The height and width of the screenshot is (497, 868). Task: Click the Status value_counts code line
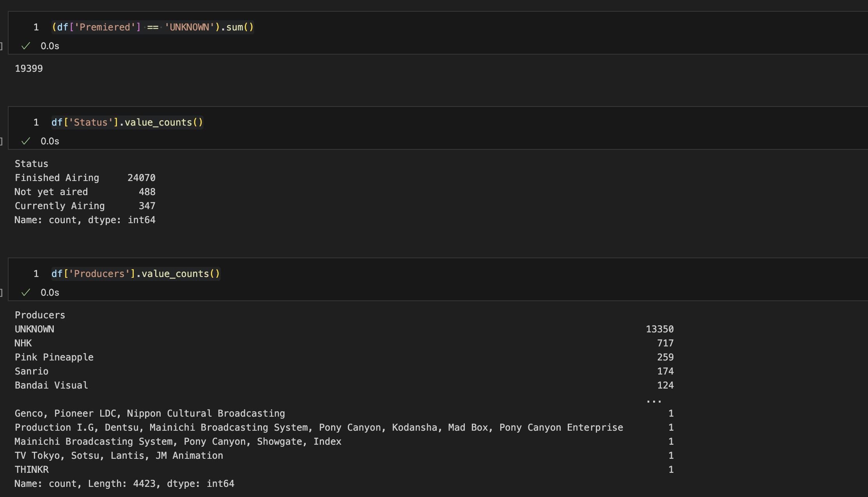pyautogui.click(x=127, y=122)
